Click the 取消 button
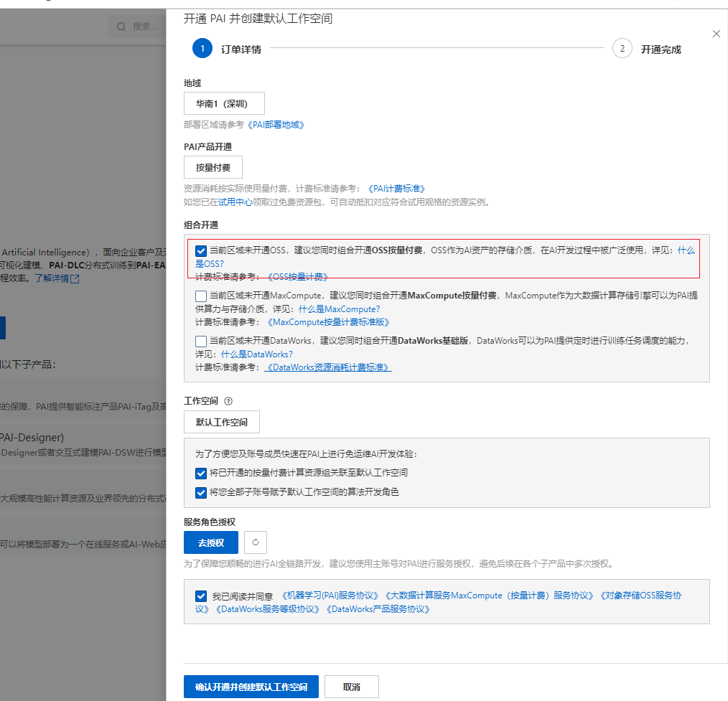This screenshot has width=728, height=701. [x=351, y=687]
